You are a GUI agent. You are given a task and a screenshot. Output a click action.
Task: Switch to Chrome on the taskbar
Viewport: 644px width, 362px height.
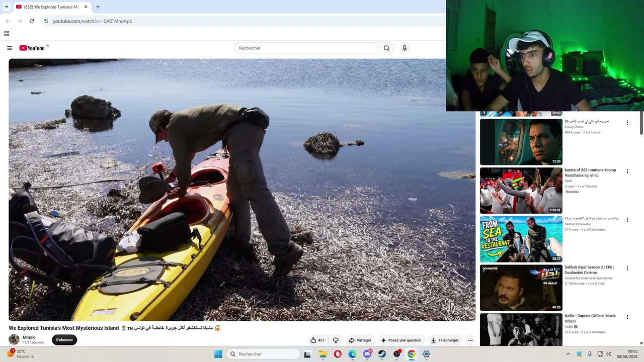point(412,354)
